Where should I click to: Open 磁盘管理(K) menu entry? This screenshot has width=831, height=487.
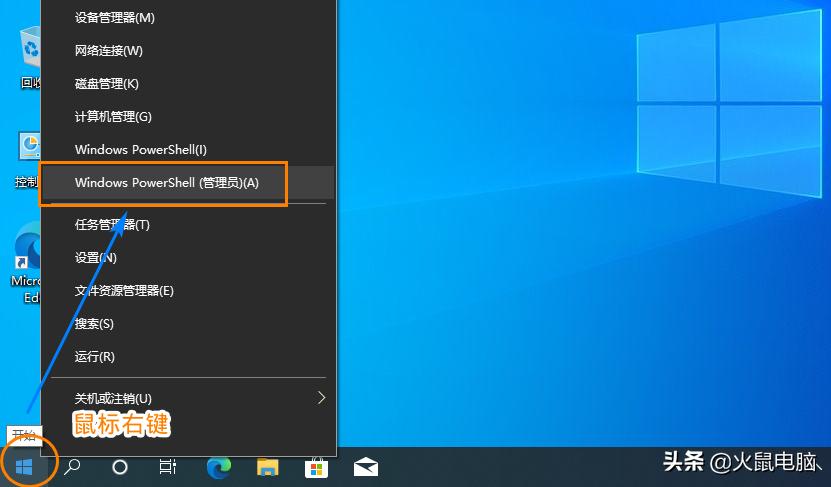click(189, 83)
